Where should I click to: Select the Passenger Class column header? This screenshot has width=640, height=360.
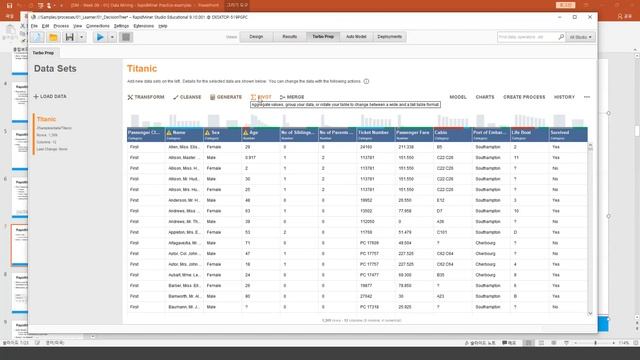[x=146, y=134]
